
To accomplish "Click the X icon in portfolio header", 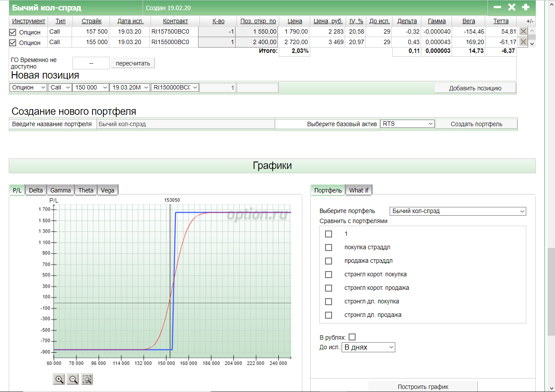I will 511,7.
